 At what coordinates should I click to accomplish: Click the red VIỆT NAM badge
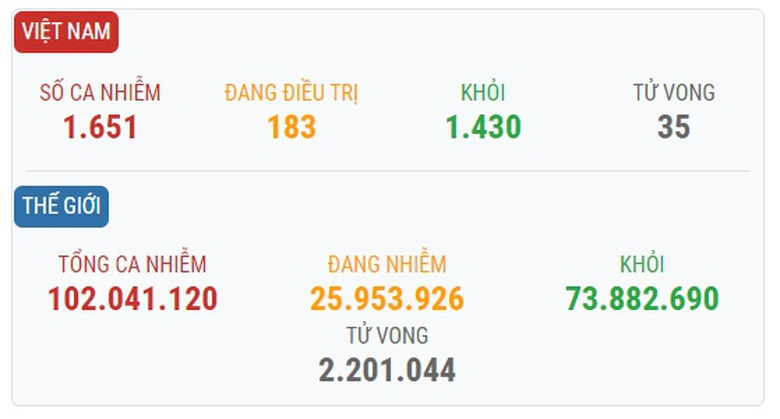(x=66, y=33)
